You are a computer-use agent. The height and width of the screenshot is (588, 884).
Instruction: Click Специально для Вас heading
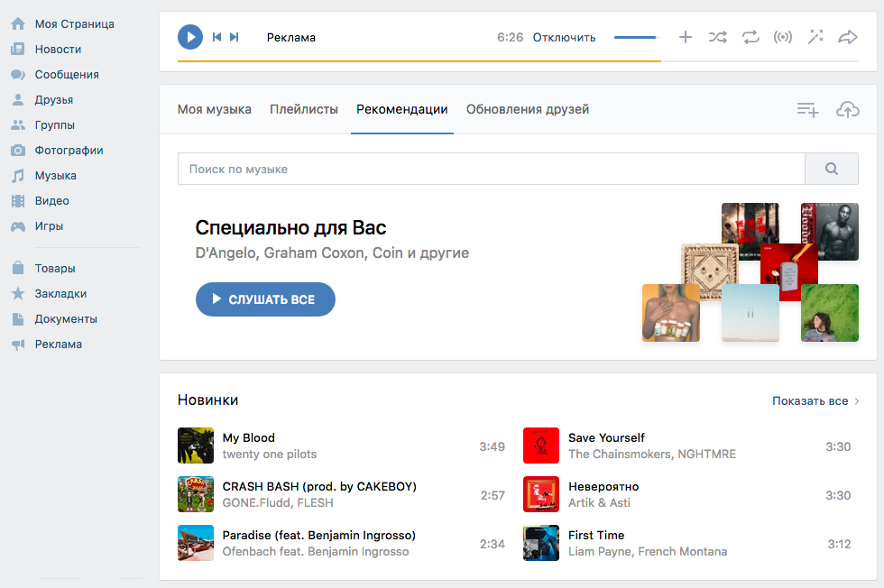tap(290, 228)
